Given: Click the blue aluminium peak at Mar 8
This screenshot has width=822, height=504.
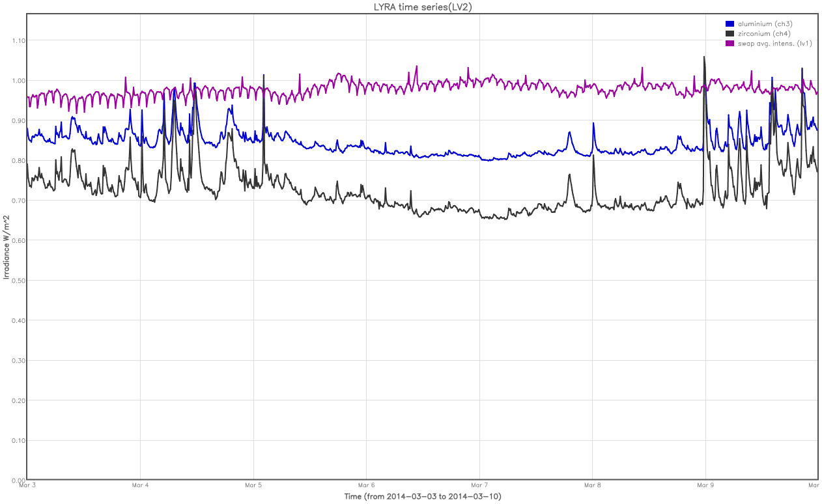Looking at the screenshot, I should click(593, 123).
